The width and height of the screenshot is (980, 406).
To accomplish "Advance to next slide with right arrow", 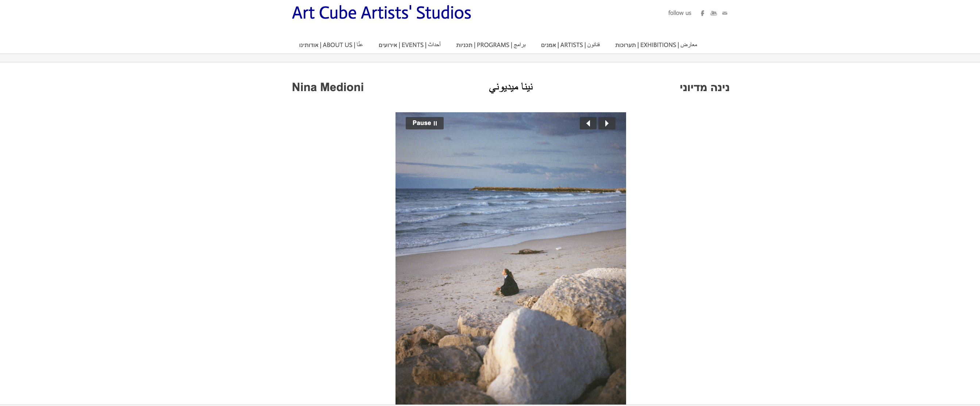I will 607,123.
